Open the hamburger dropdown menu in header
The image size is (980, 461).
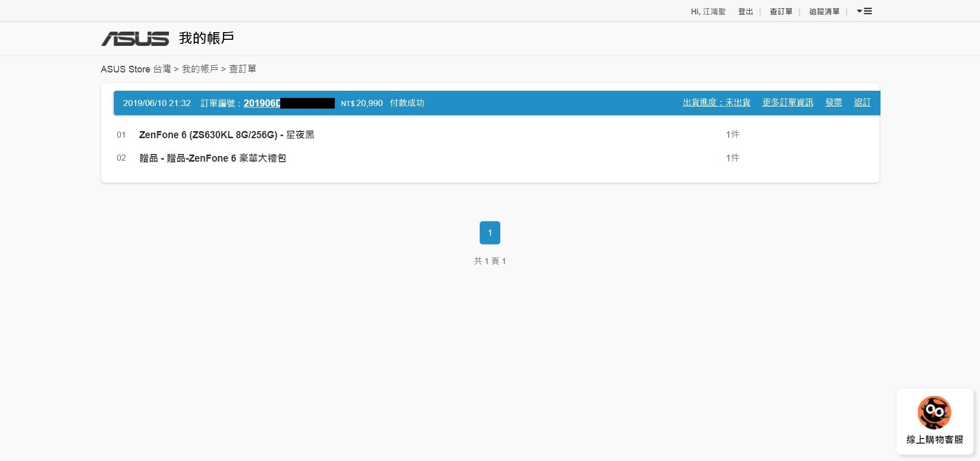[864, 11]
